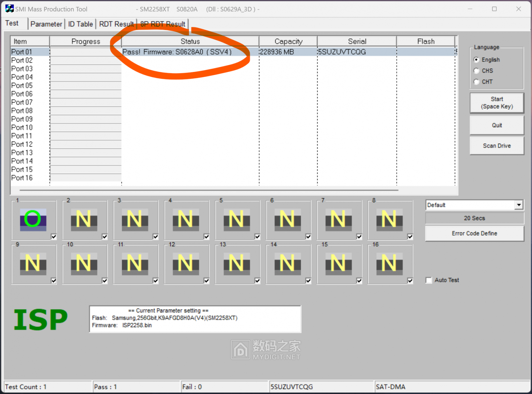Click the Flash column header
Screen dimensions: 532x394
[x=426, y=41]
